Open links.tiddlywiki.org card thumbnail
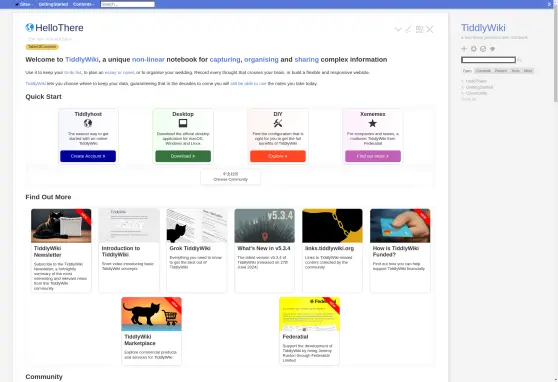 point(332,226)
